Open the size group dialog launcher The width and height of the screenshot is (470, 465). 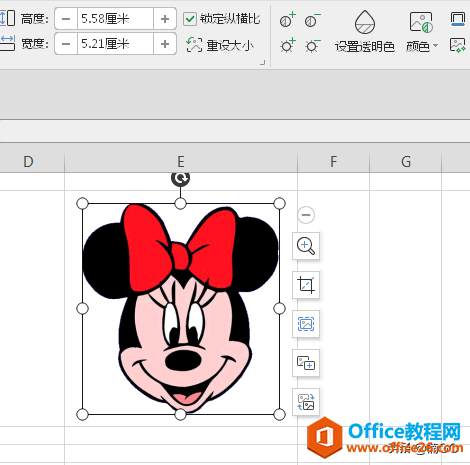point(263,62)
